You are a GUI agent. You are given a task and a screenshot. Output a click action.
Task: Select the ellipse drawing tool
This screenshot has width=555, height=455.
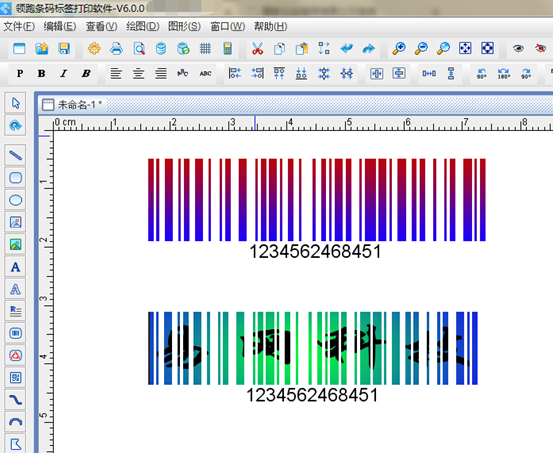pos(15,200)
